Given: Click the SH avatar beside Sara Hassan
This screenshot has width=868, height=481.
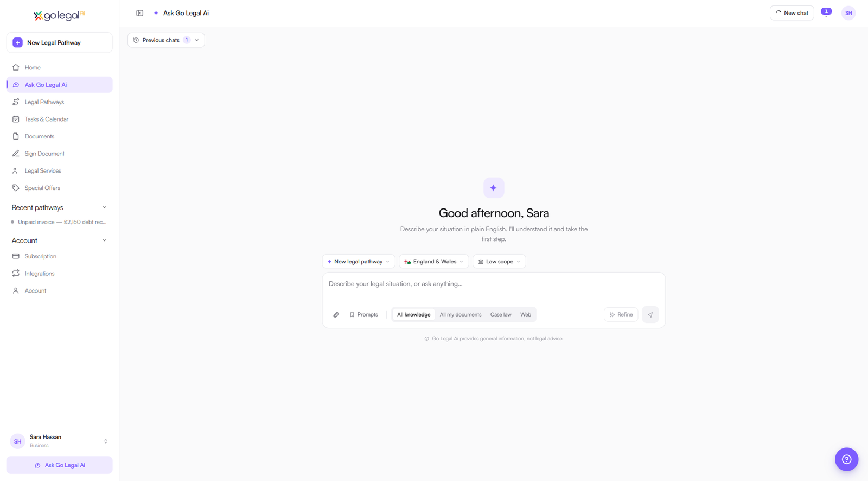Looking at the screenshot, I should pos(17,441).
